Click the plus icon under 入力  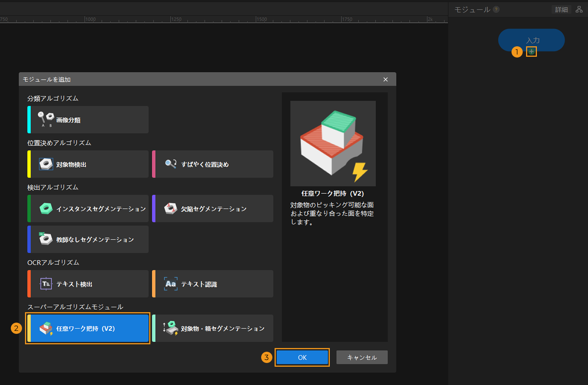pyautogui.click(x=531, y=52)
